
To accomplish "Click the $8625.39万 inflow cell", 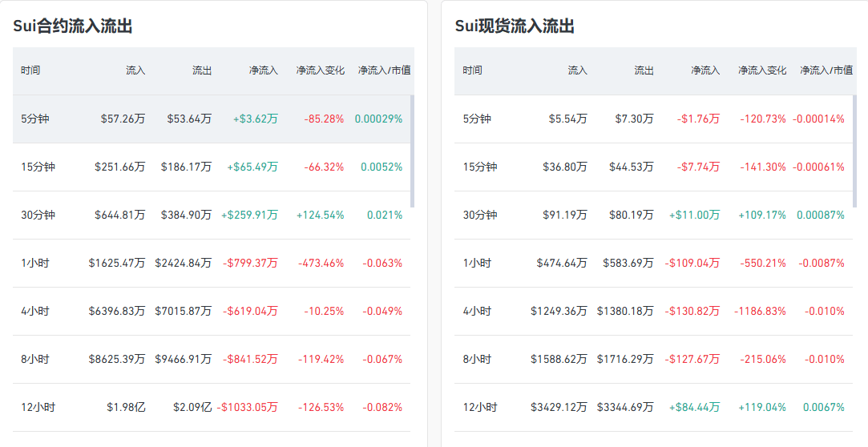I will pos(117,359).
